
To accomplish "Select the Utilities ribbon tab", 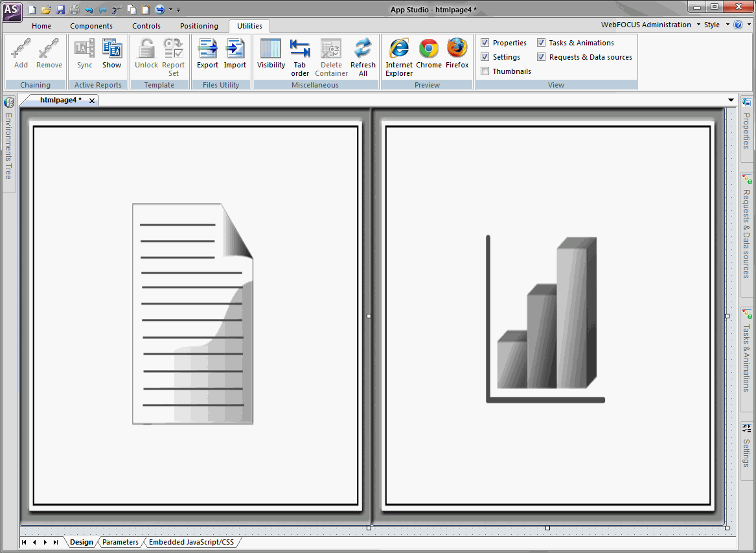I will click(249, 26).
